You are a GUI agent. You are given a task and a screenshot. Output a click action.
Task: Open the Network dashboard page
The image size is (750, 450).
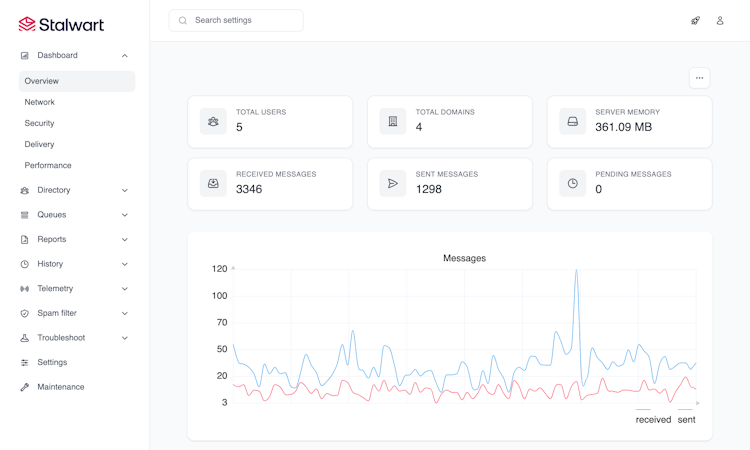pos(40,102)
